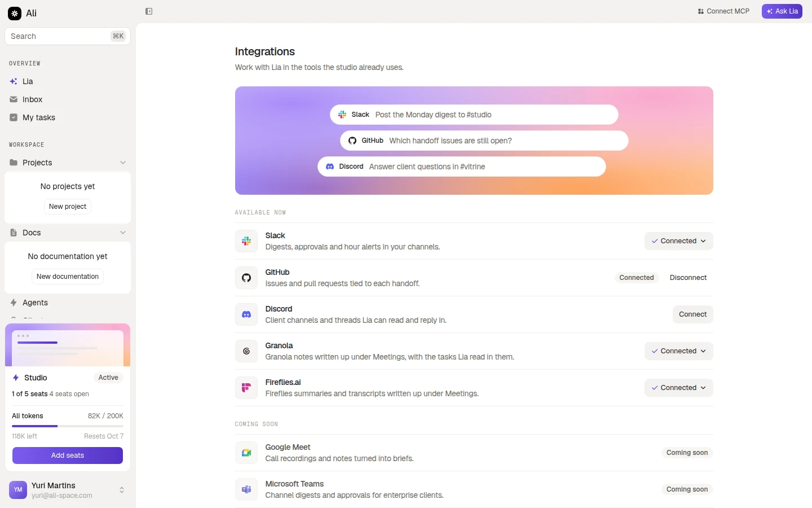
Task: Click the Discord icon in integrations list
Action: coord(246,314)
